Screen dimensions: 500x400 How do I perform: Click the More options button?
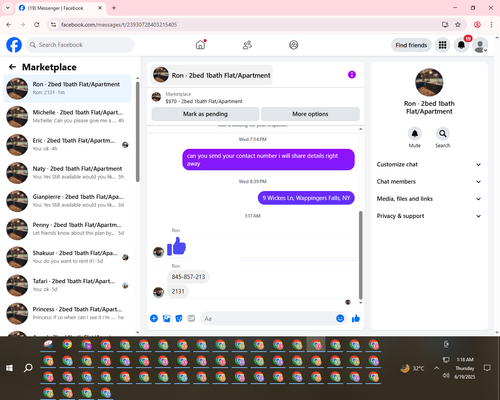310,114
